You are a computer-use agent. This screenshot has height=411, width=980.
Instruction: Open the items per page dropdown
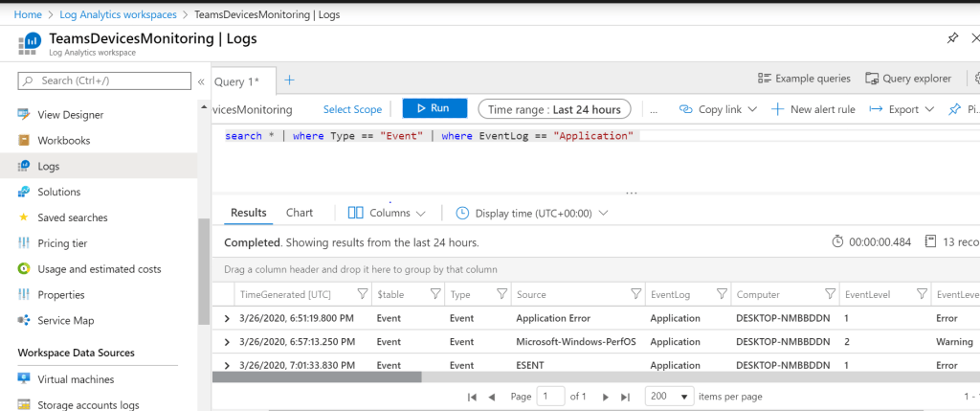(672, 397)
